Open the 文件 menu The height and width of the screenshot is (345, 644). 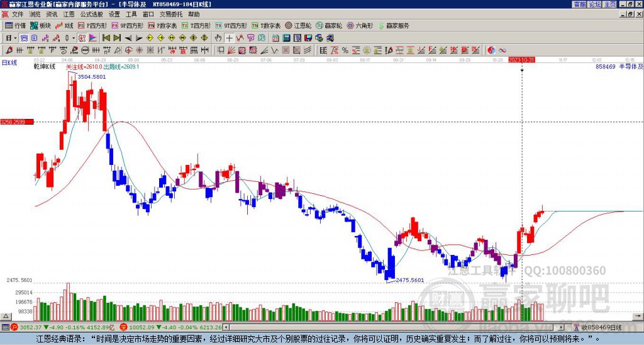pos(18,14)
